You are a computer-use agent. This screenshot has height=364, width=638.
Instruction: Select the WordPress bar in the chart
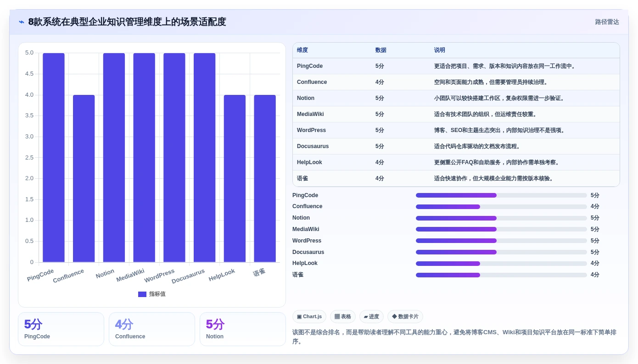174,158
